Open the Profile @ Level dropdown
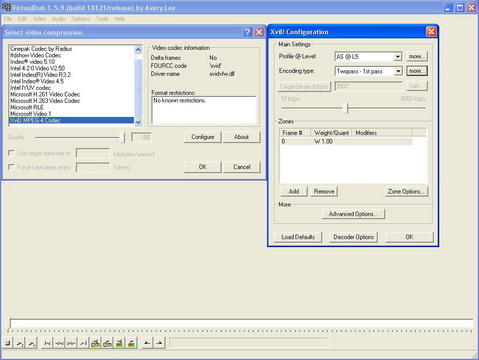The width and height of the screenshot is (479, 360). (x=397, y=57)
